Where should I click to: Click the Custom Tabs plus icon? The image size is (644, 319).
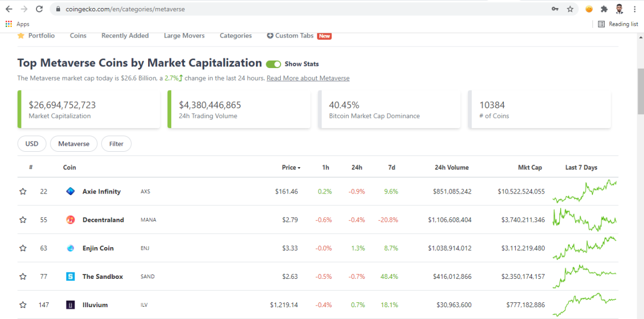click(269, 35)
